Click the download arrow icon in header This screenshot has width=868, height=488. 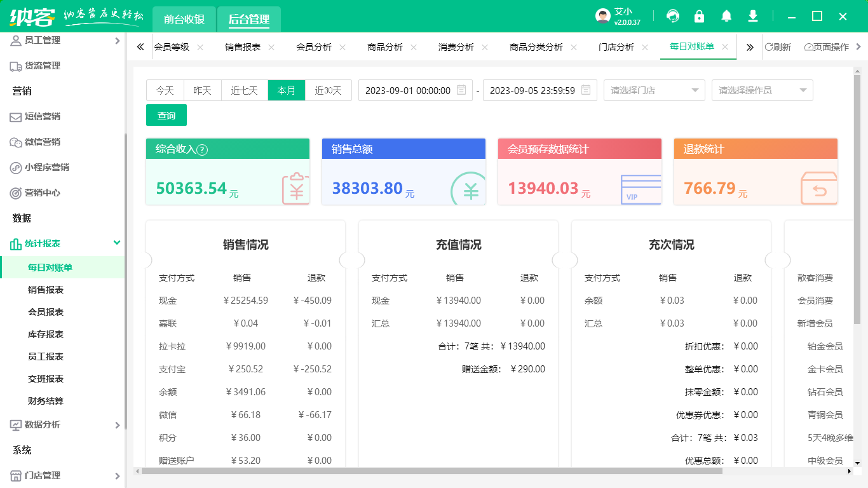[x=753, y=17]
